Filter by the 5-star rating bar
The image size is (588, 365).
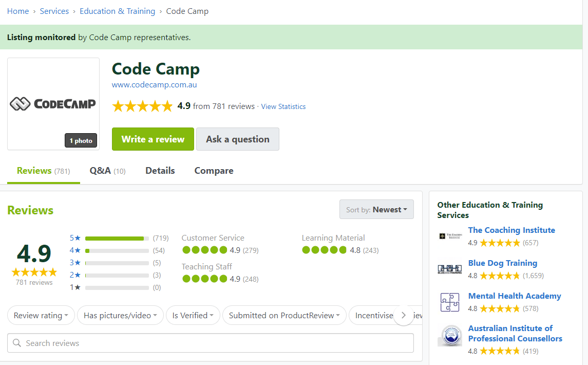pyautogui.click(x=117, y=238)
